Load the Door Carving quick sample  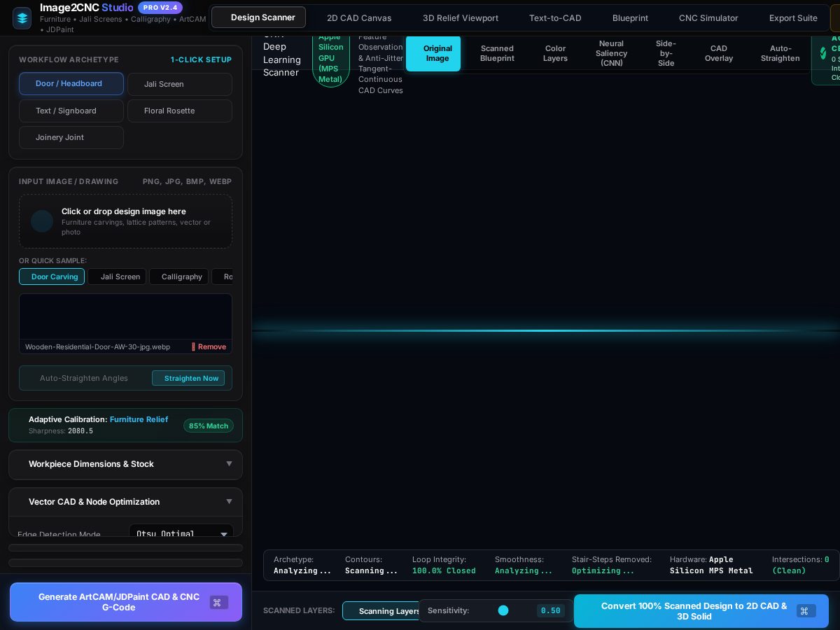click(x=52, y=276)
